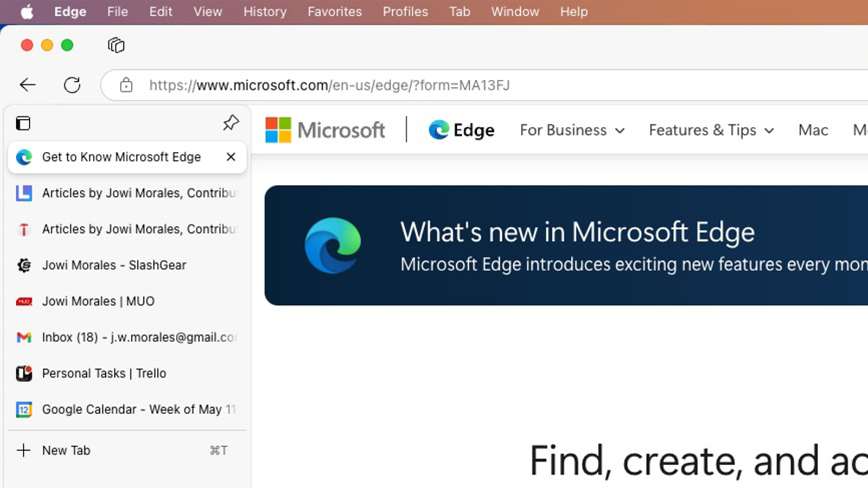Switch to first Articles by Jowi Morales tab
Viewport: 868px width, 488px height.
click(127, 193)
